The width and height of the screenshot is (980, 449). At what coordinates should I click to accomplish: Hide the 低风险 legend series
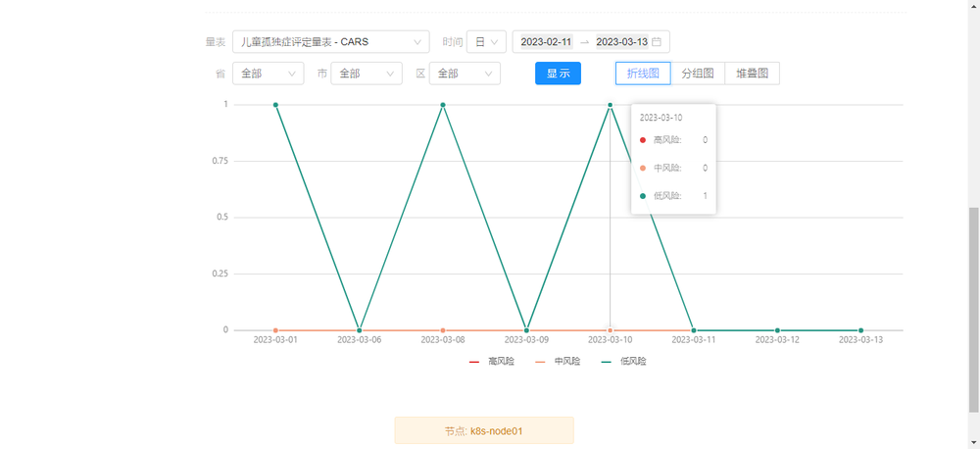click(x=623, y=362)
